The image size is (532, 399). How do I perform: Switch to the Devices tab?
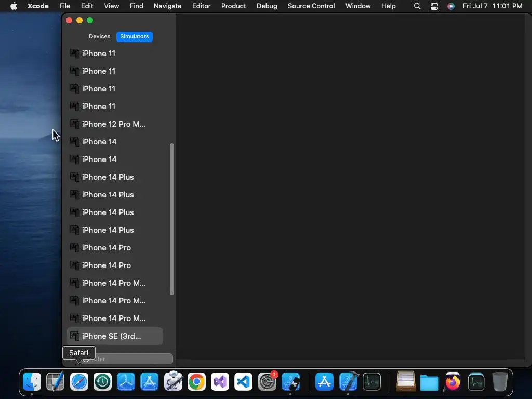pyautogui.click(x=99, y=36)
